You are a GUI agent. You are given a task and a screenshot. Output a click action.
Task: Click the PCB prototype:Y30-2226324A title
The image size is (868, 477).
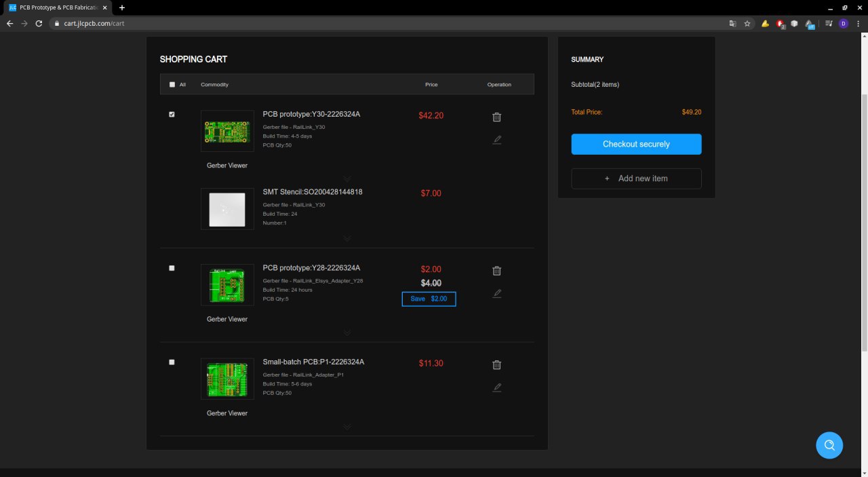point(311,114)
